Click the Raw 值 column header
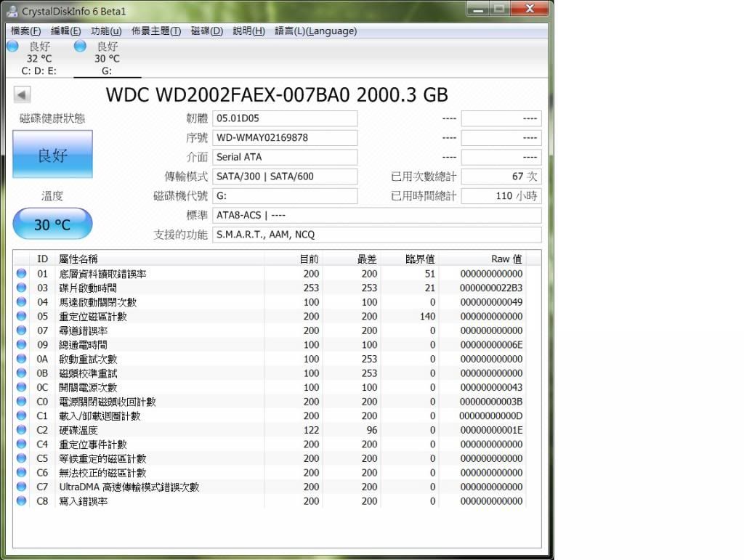 [x=482, y=259]
